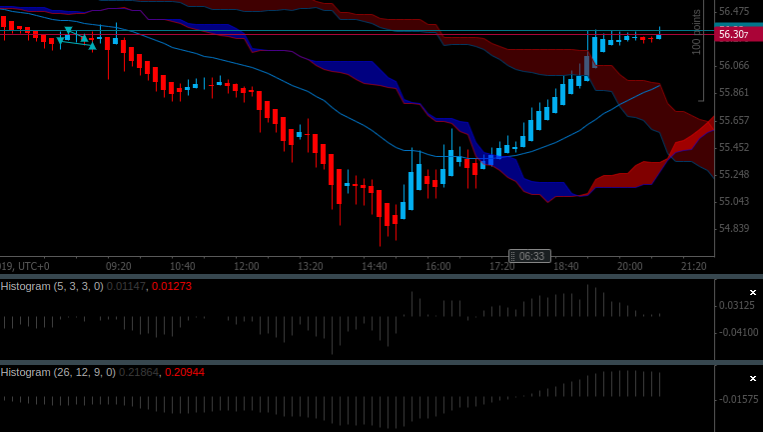Viewport: 763px width, 432px height.
Task: Click the Histogram (26, 12, 9, 0) label
Action: click(x=58, y=372)
